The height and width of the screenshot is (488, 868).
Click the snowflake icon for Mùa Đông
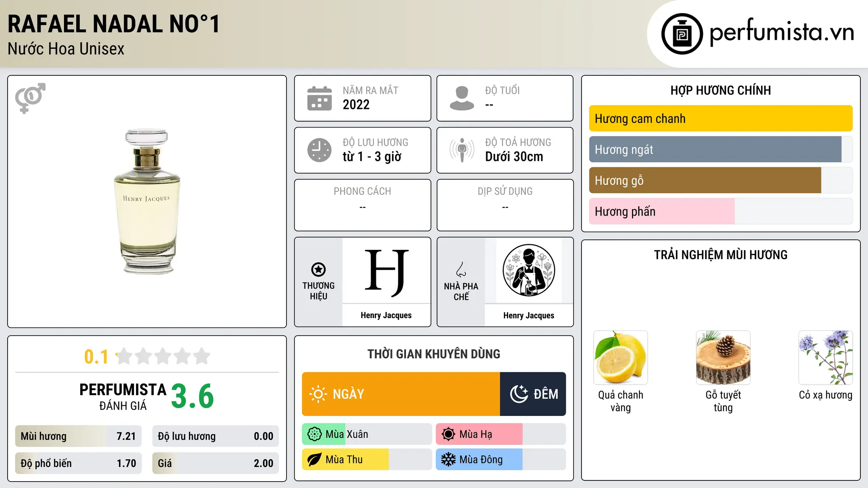point(448,460)
